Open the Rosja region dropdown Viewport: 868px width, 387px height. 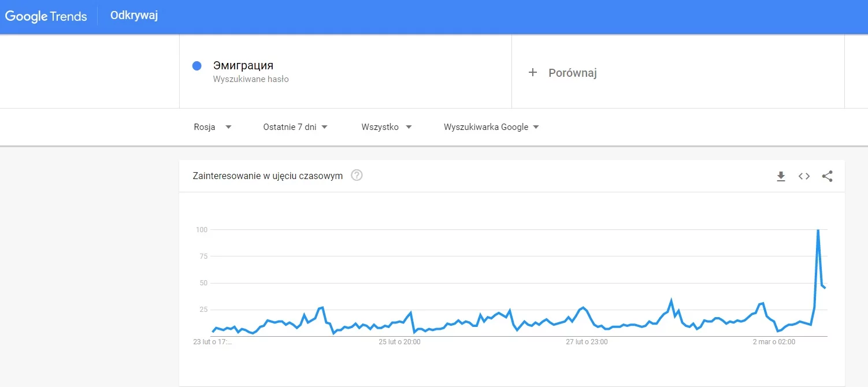point(213,127)
